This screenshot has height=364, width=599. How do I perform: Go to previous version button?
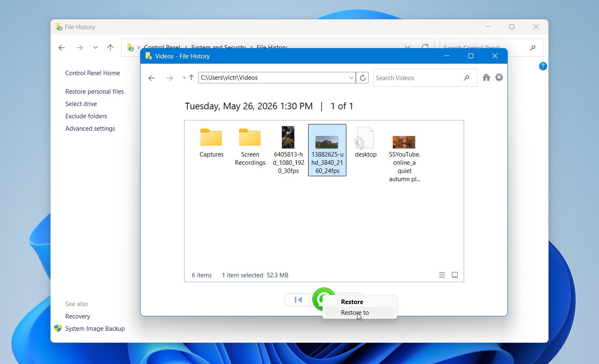[x=297, y=299]
